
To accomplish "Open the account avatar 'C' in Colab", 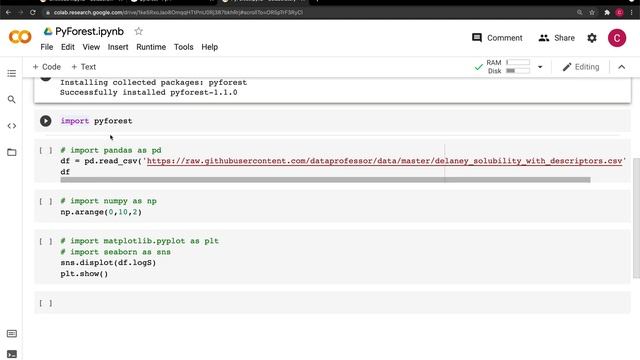I will click(617, 38).
